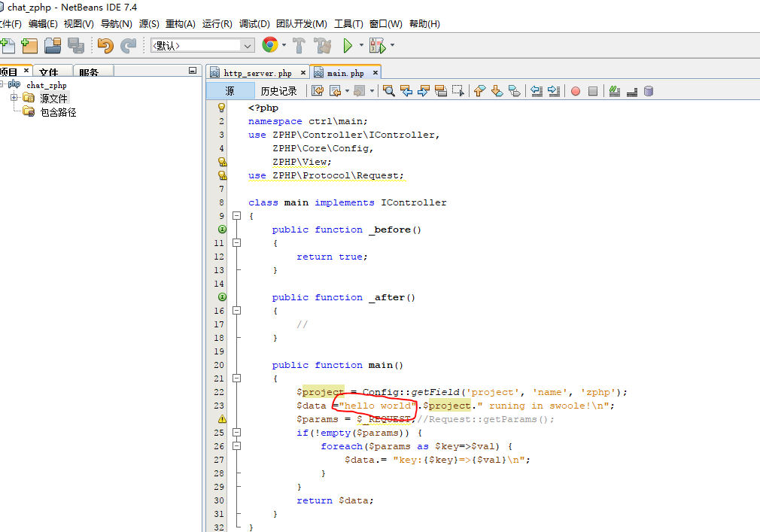Screen dimensions: 760x532
Task: Open the 源(S) menu
Action: (x=149, y=24)
